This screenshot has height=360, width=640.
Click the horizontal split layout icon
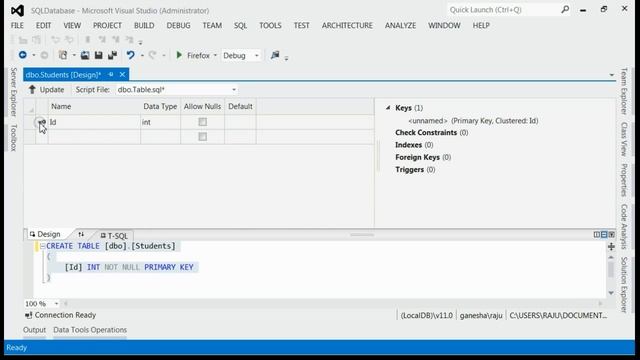604,234
